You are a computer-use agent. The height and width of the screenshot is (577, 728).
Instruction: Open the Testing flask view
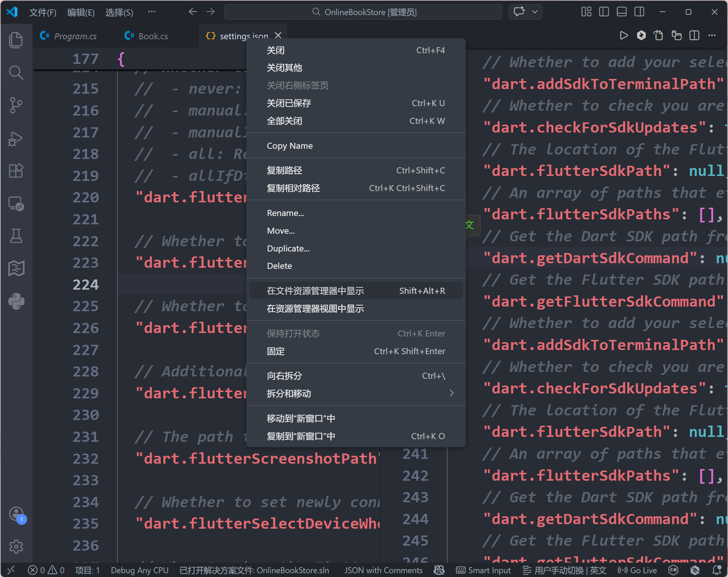(x=16, y=236)
